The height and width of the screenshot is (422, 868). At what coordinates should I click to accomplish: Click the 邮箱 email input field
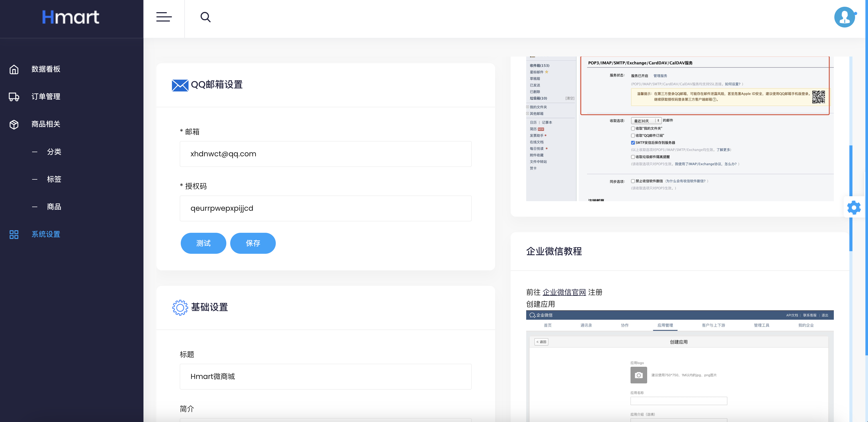[325, 154]
